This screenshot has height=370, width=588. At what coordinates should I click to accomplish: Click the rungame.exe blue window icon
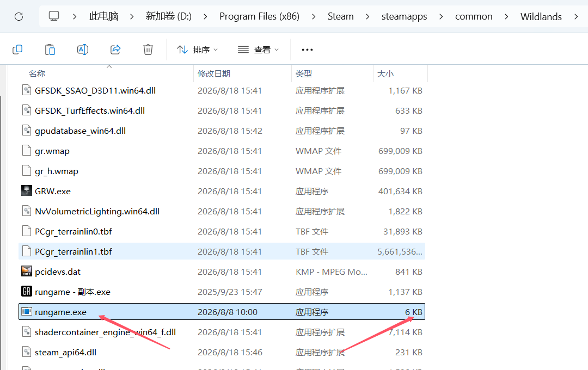tap(27, 312)
